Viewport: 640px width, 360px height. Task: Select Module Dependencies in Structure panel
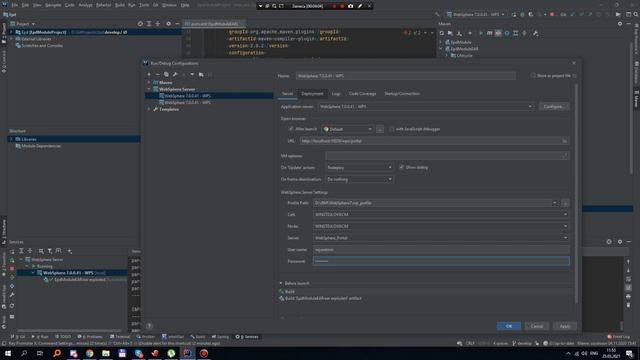[41, 146]
